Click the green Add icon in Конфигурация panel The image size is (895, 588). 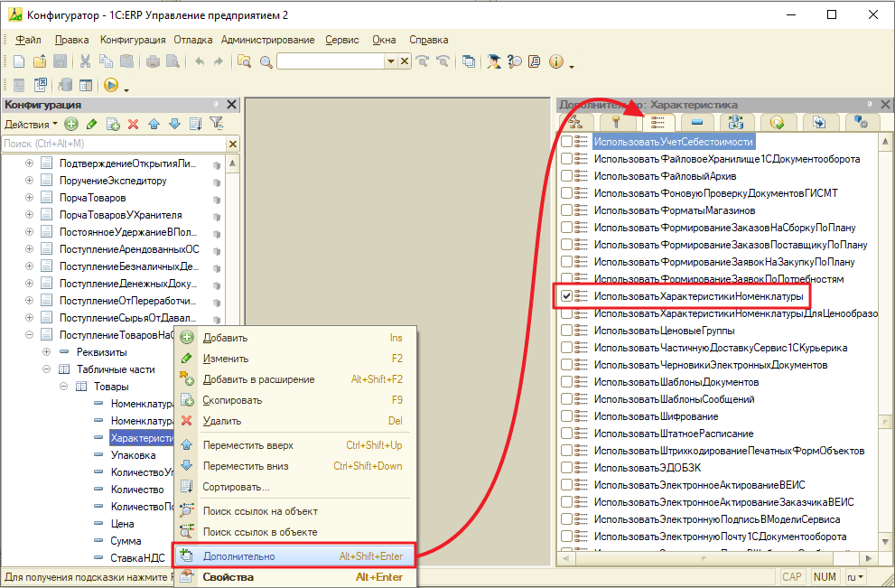[x=70, y=124]
